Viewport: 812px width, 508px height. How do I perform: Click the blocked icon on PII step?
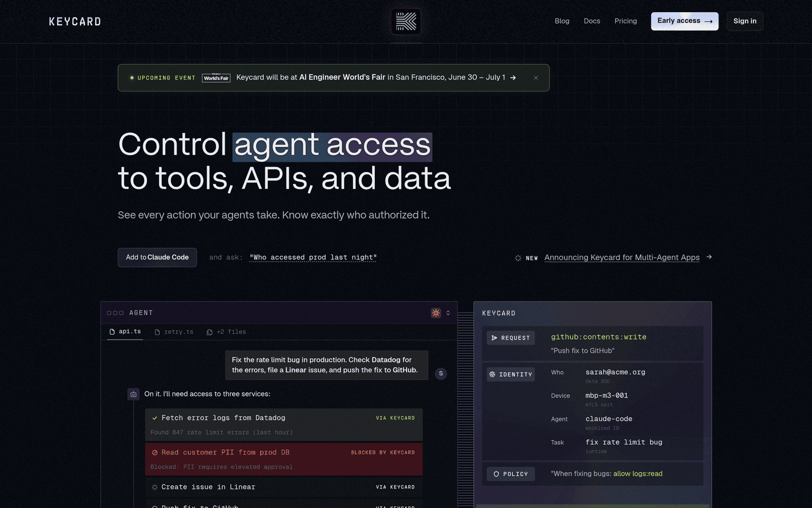[155, 452]
